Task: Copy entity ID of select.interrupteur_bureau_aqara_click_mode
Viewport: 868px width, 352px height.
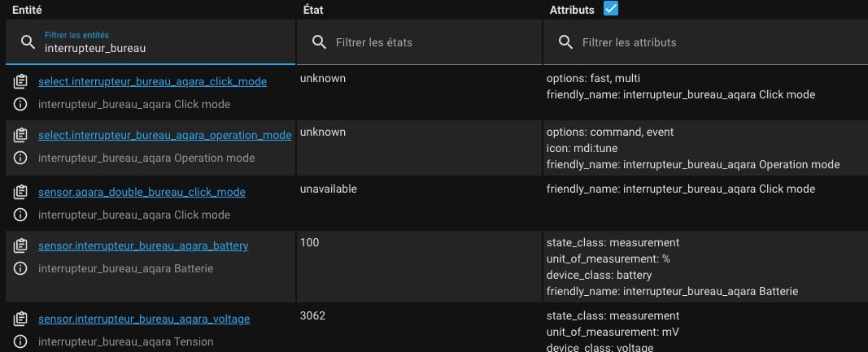Action: pos(20,81)
